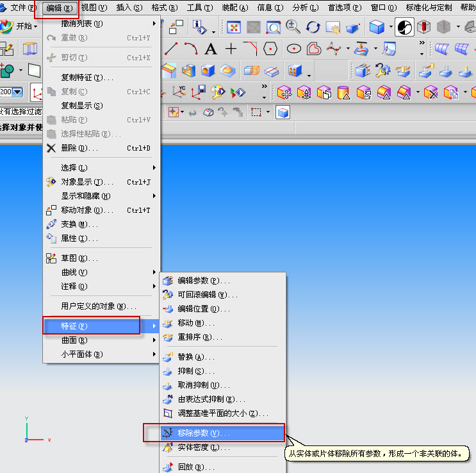
Task: Select the 特征 (Feature) submenu item
Action: [101, 326]
